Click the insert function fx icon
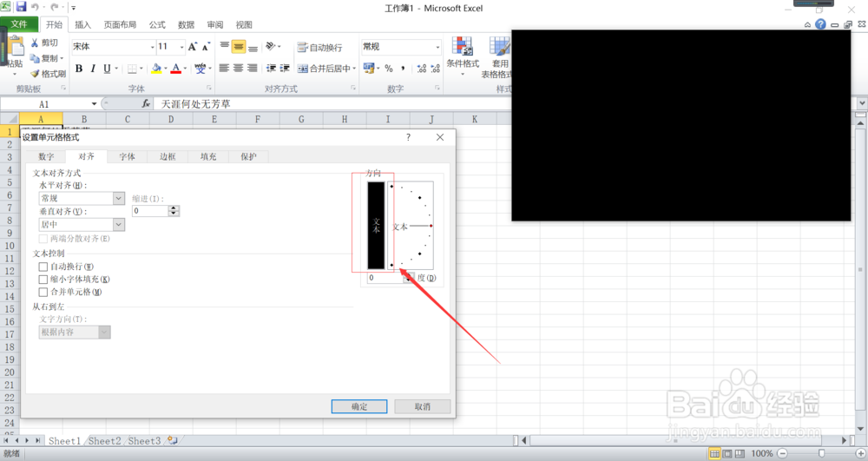The width and height of the screenshot is (868, 461). click(x=146, y=103)
